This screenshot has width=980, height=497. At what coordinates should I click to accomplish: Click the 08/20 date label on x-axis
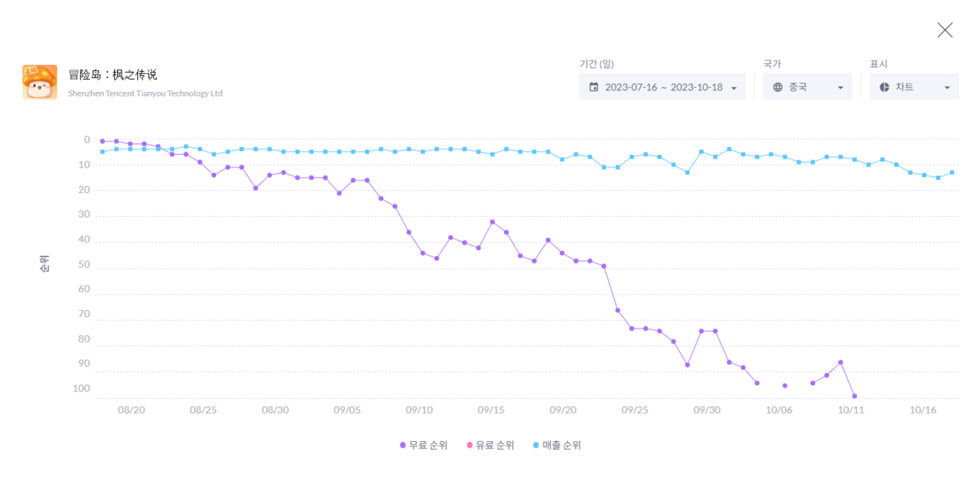pos(131,410)
